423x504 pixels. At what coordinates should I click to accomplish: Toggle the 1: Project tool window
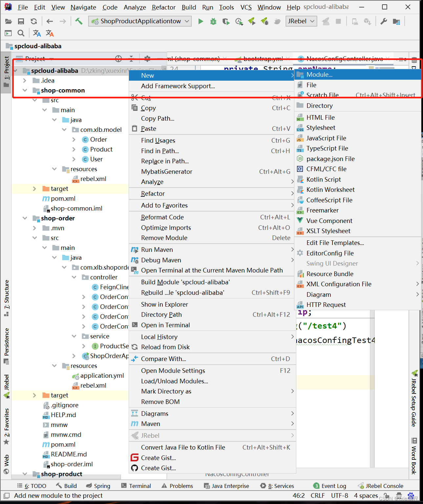pos(7,72)
